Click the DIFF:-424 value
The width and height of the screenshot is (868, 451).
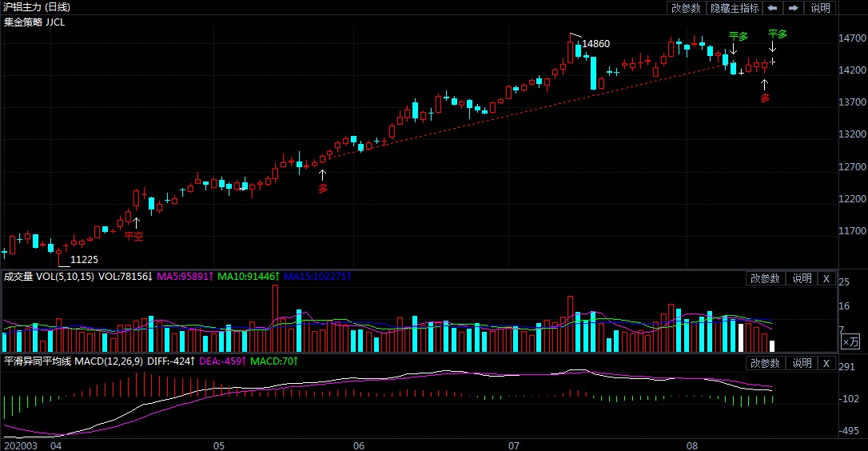(x=171, y=361)
